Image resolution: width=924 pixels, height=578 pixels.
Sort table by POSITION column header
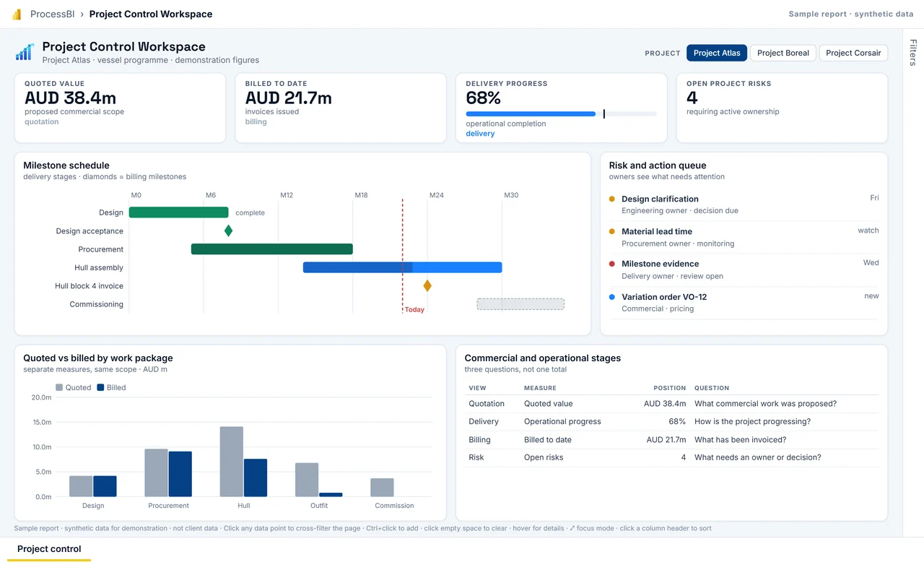[669, 388]
